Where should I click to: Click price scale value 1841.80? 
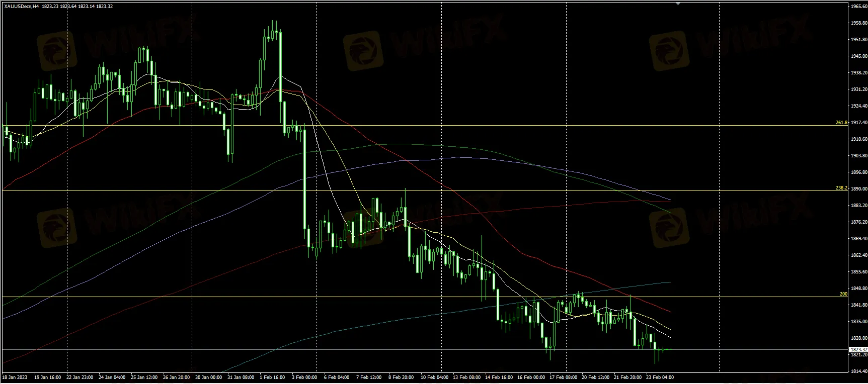click(x=858, y=305)
